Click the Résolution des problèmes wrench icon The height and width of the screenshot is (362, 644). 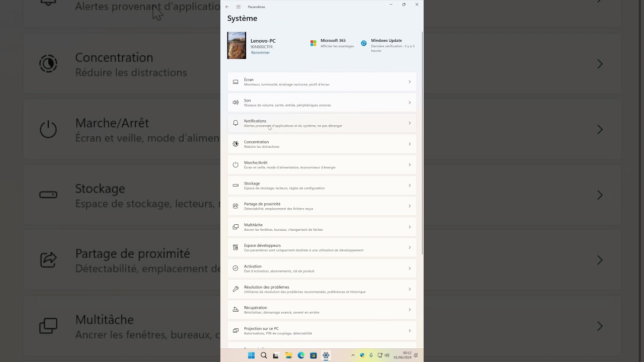235,289
